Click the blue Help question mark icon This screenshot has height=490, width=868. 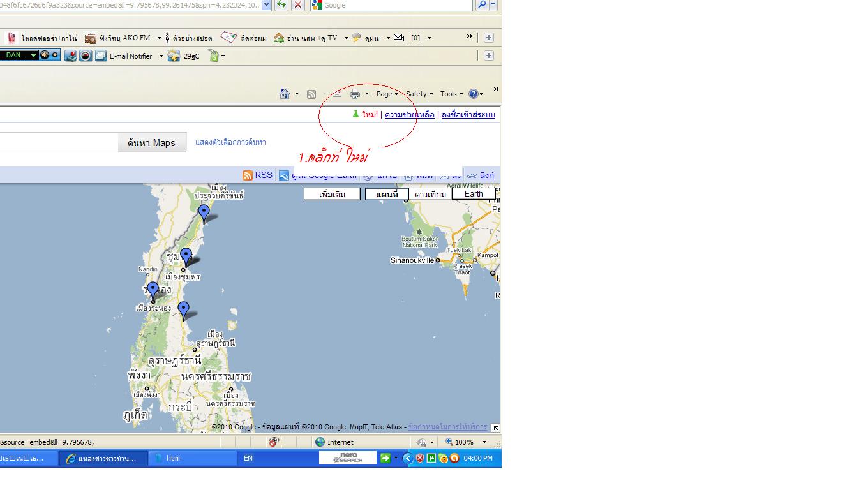[473, 94]
